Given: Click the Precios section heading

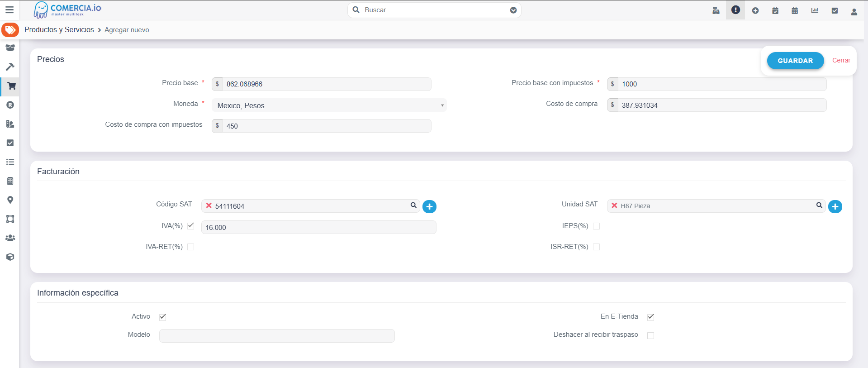Looking at the screenshot, I should [x=51, y=59].
